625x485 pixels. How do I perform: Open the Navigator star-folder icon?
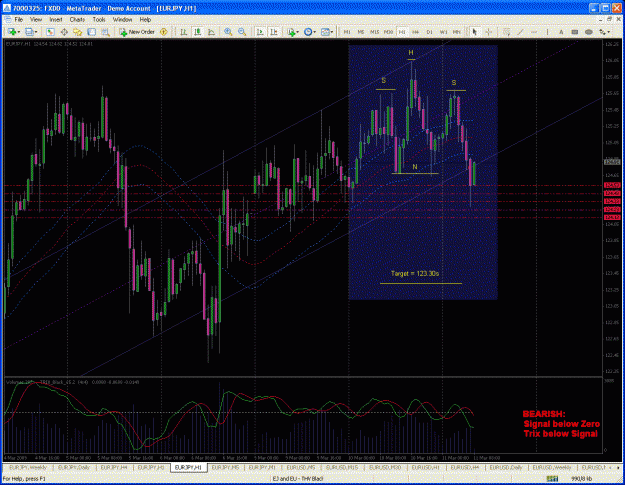(77, 32)
